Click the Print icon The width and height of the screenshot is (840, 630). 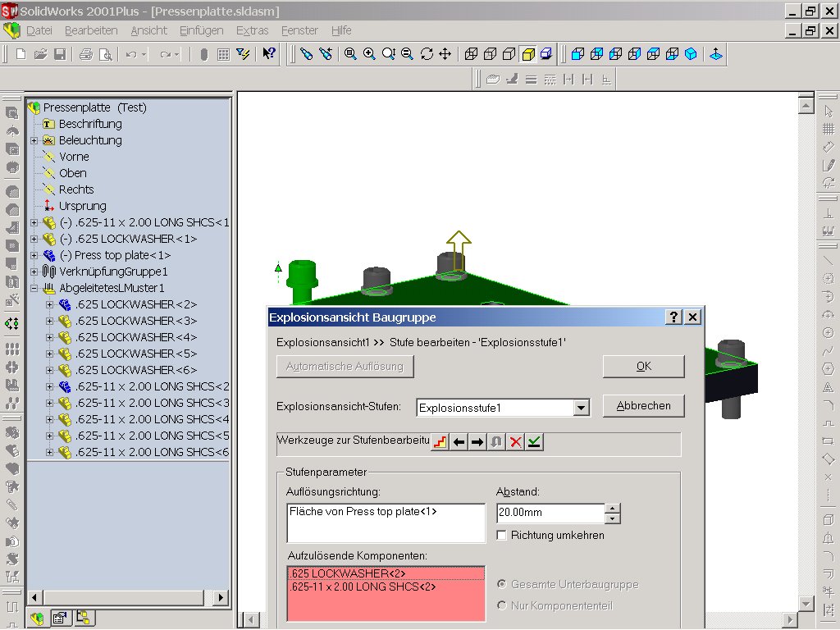pyautogui.click(x=85, y=54)
